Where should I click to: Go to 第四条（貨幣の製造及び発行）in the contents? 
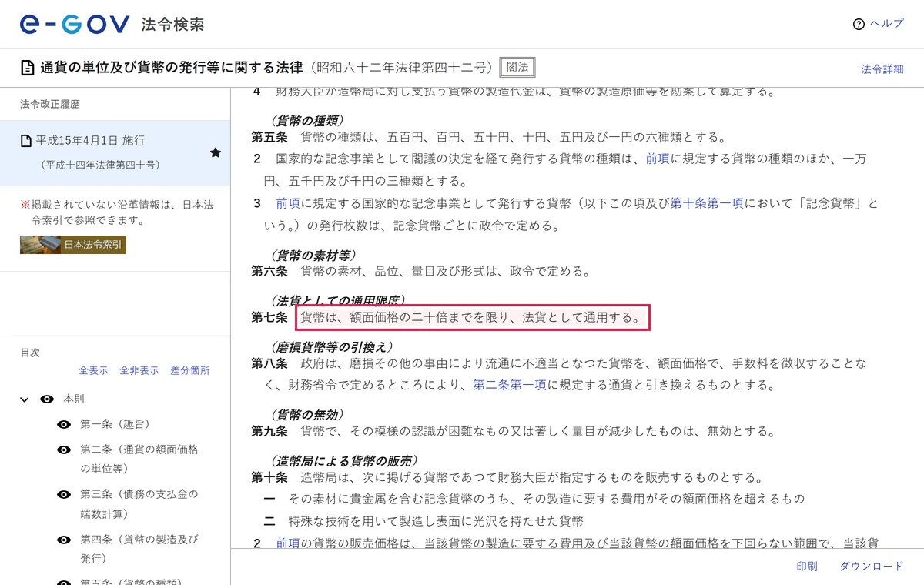[x=139, y=549]
